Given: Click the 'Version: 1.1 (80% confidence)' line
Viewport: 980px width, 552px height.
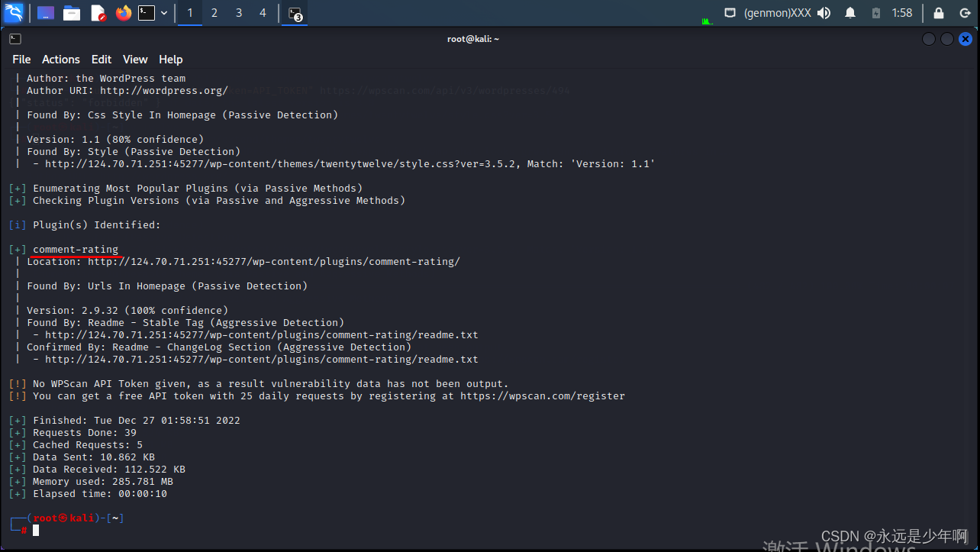Looking at the screenshot, I should [115, 140].
